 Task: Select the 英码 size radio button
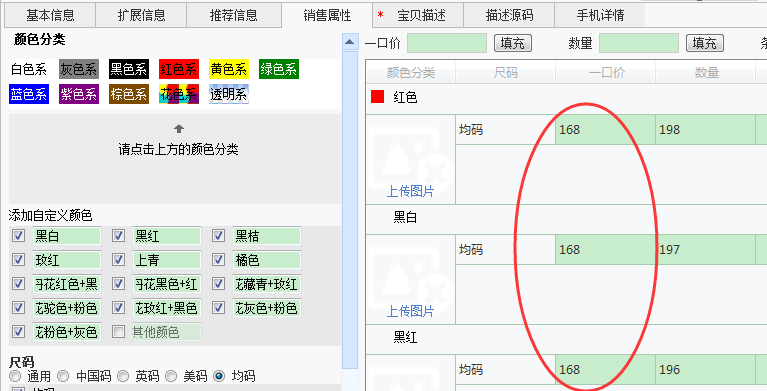[123, 376]
